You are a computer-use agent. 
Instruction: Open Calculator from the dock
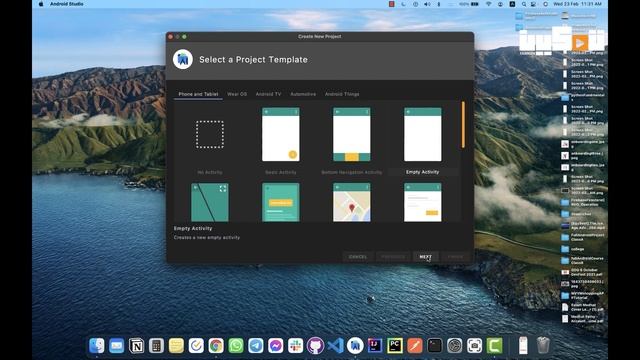(x=156, y=346)
